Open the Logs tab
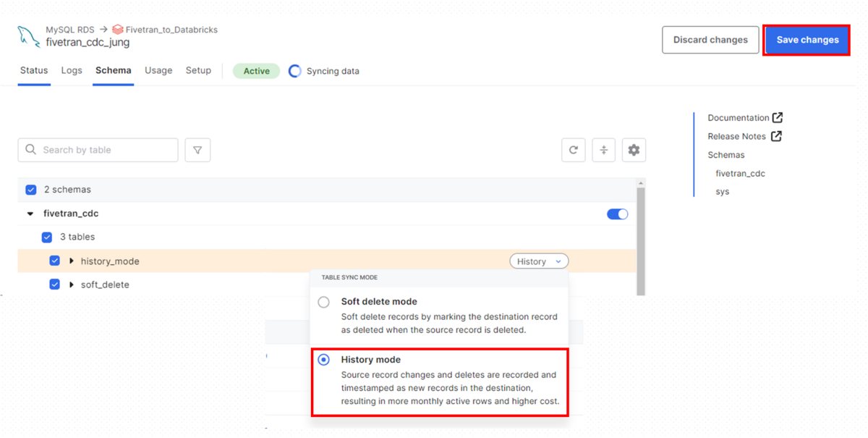868x438 pixels. [72, 71]
